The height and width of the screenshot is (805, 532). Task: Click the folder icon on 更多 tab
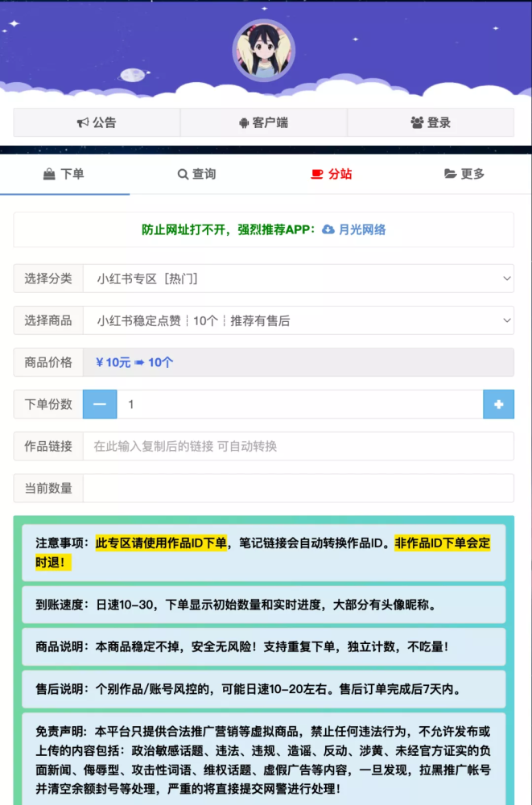pos(451,174)
